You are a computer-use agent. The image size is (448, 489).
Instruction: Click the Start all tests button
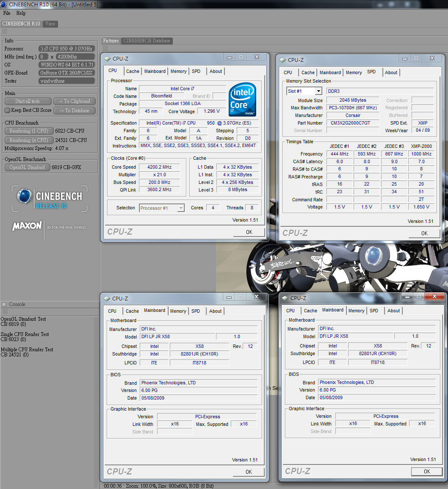click(28, 101)
